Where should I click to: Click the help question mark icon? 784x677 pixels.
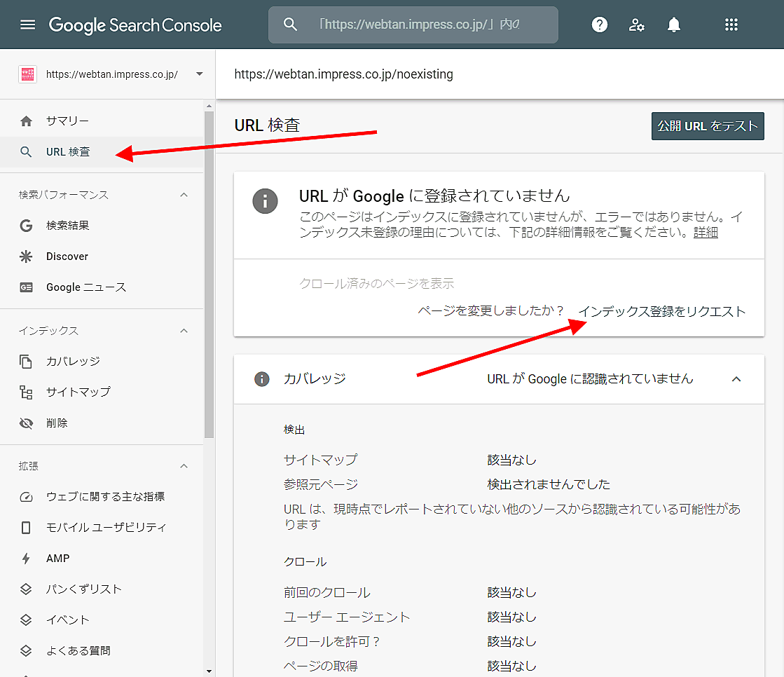click(599, 25)
